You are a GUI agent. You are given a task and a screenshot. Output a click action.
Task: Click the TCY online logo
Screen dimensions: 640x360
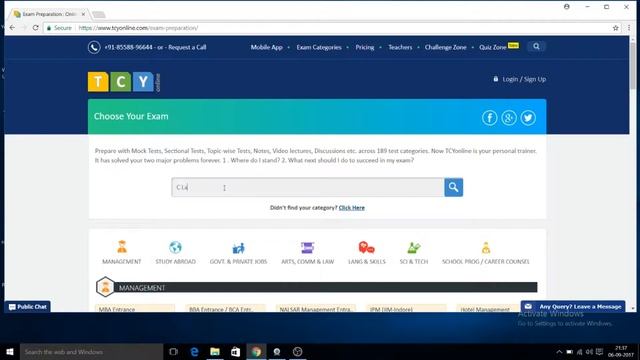coord(124,82)
